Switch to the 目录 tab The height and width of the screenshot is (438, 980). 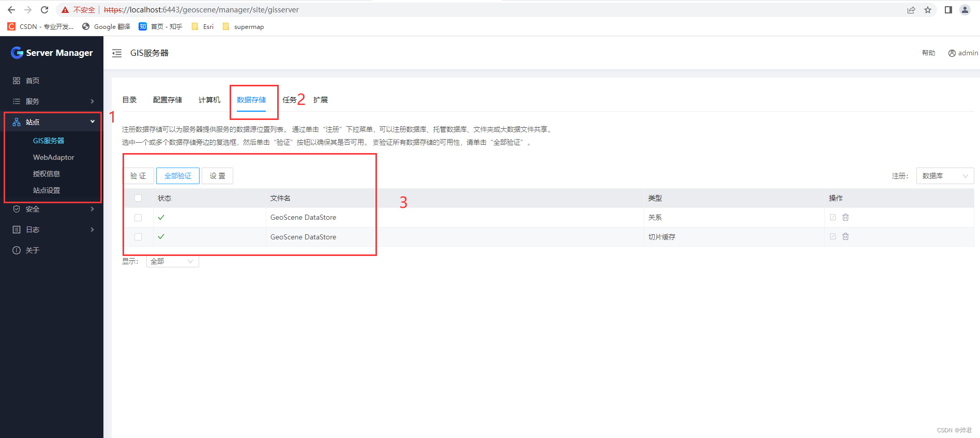pyautogui.click(x=129, y=100)
